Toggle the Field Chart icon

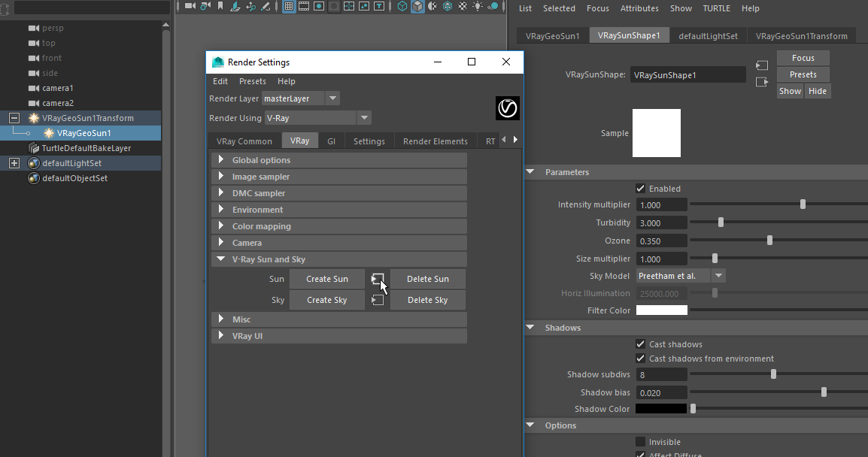pyautogui.click(x=349, y=6)
